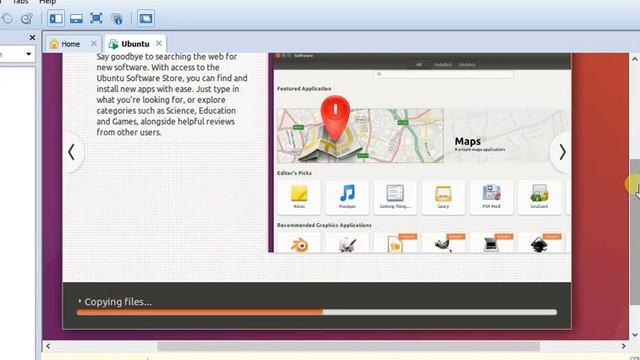Enter full screen mode via toolbar icon
Screen dimensions: 640x360
(x=96, y=18)
